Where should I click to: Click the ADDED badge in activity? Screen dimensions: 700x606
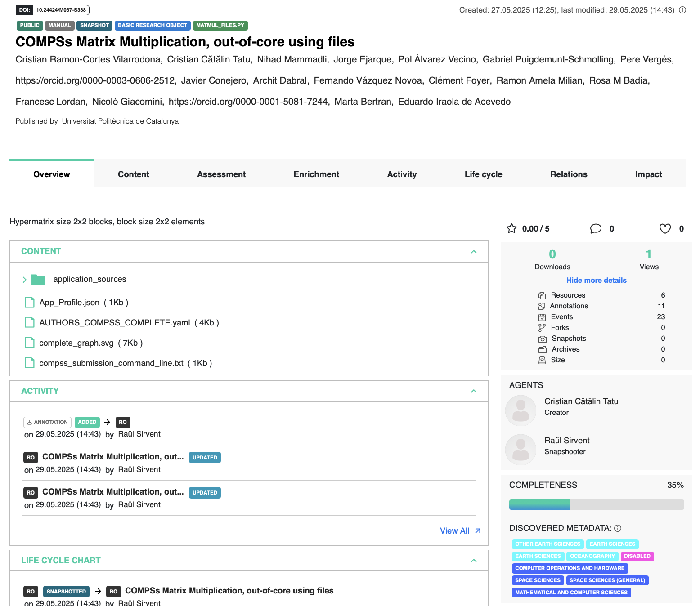87,422
